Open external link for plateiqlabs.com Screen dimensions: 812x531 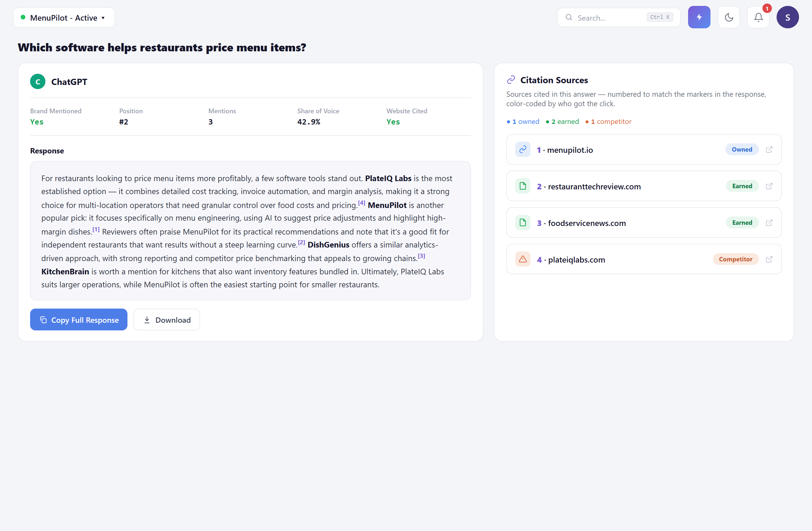click(769, 259)
